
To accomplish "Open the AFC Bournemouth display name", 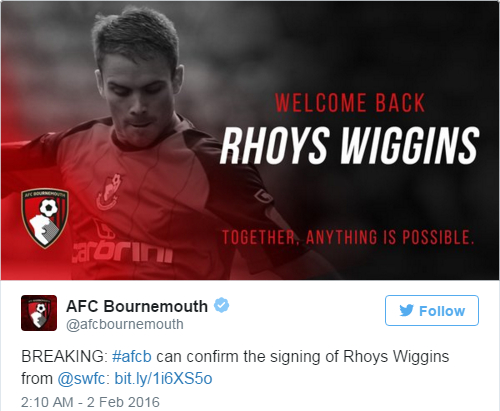I will pos(137,306).
